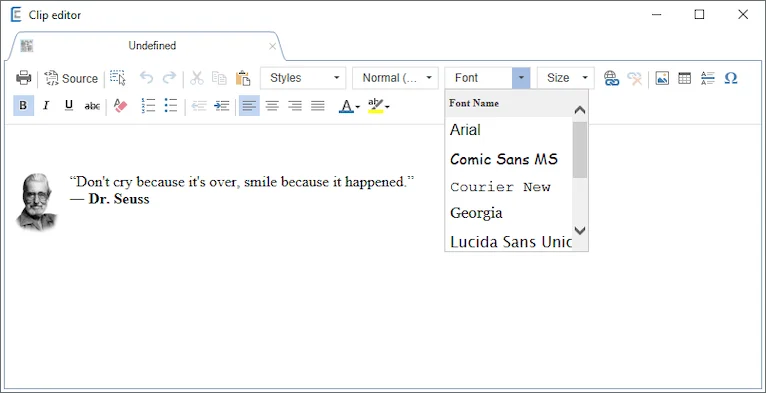
Task: Click the Dr. Seuss quote text
Action: pos(242,182)
